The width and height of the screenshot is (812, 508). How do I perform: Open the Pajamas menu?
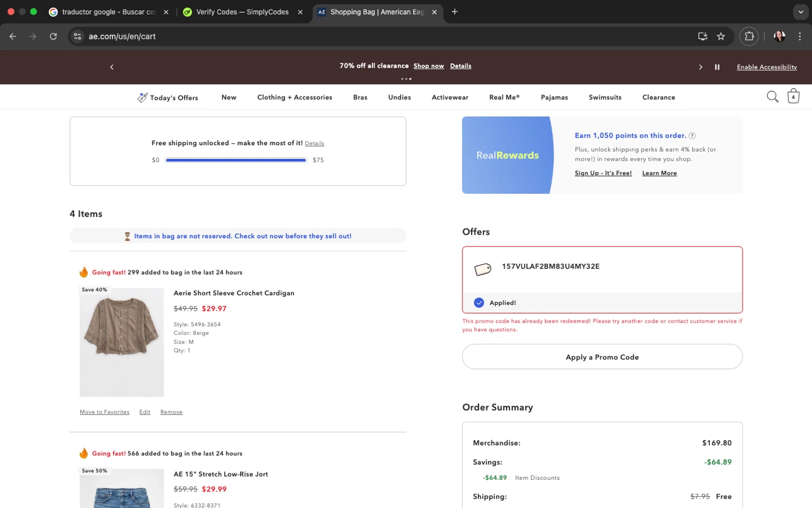(x=554, y=97)
